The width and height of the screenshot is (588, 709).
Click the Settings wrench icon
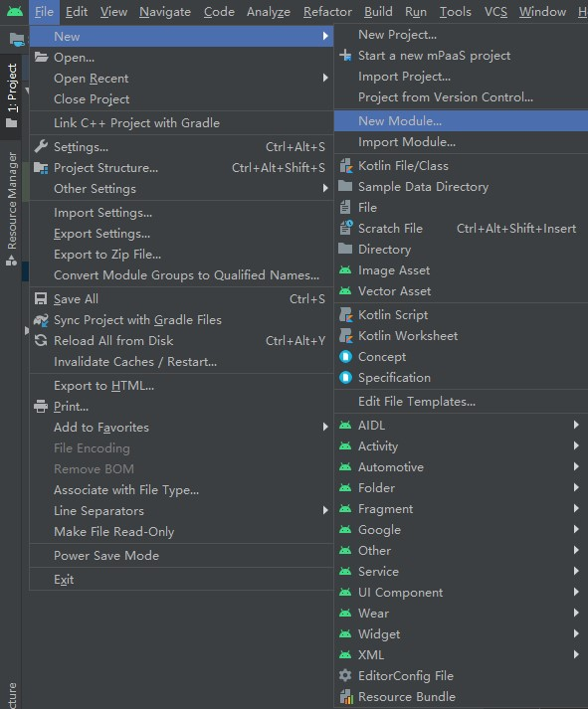[x=41, y=146]
